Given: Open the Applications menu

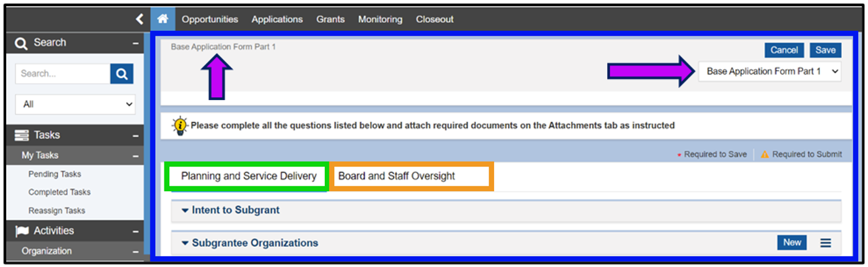Looking at the screenshot, I should (277, 19).
